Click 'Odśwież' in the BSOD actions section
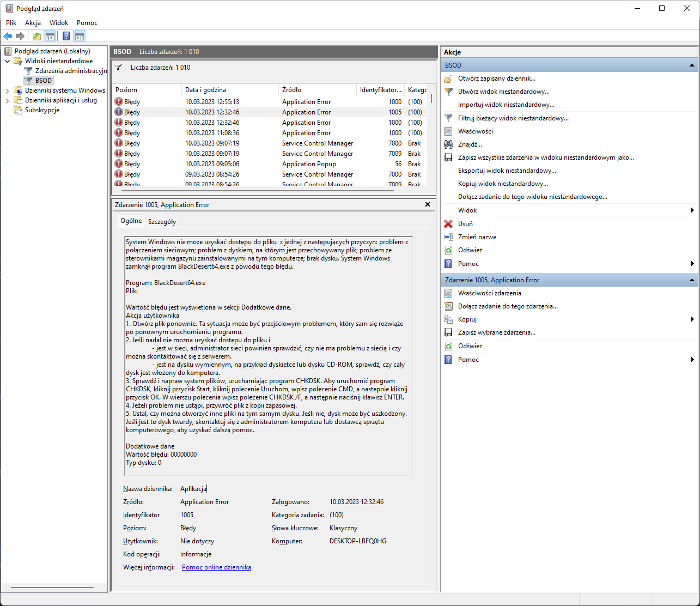Viewport: 700px width, 606px height. (470, 250)
